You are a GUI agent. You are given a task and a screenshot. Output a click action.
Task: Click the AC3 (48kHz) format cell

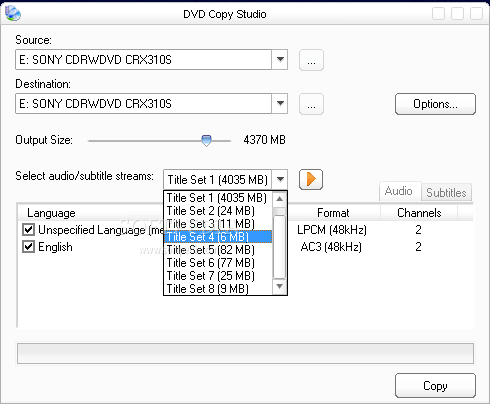click(x=331, y=247)
